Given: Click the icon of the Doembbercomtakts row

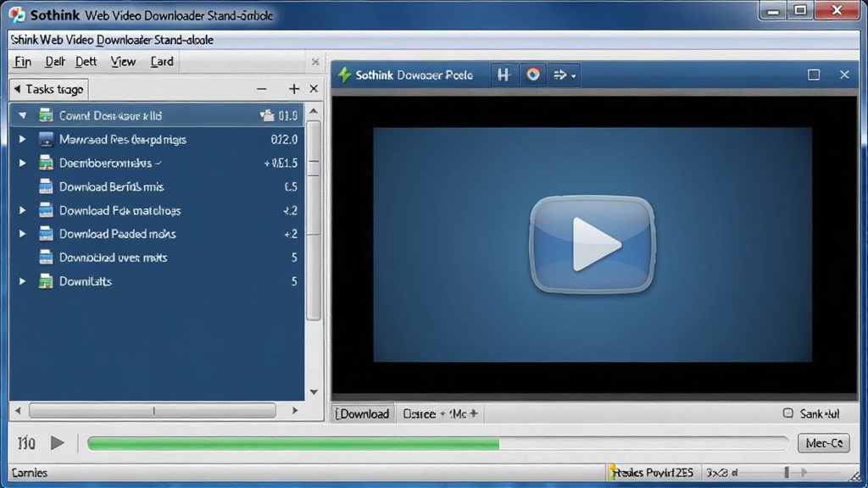Looking at the screenshot, I should (46, 163).
